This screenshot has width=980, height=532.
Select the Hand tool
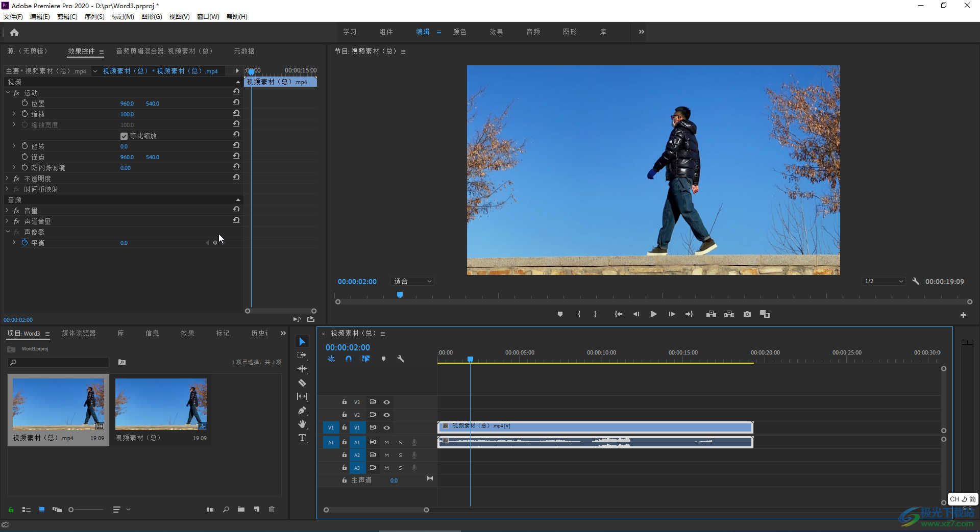coord(302,424)
